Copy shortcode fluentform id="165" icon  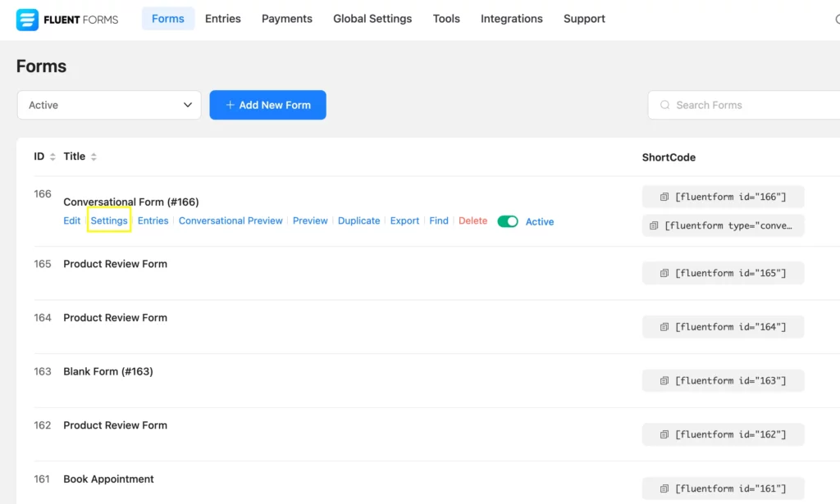(x=664, y=274)
